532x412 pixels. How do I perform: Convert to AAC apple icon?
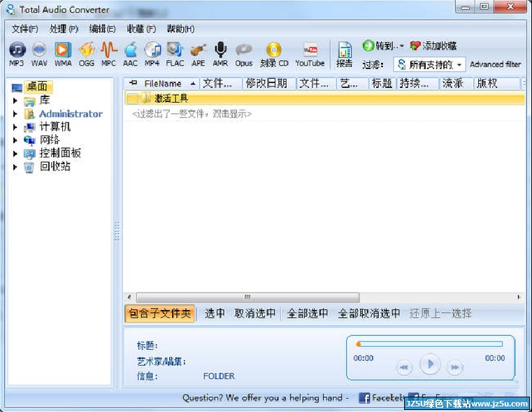(130, 54)
